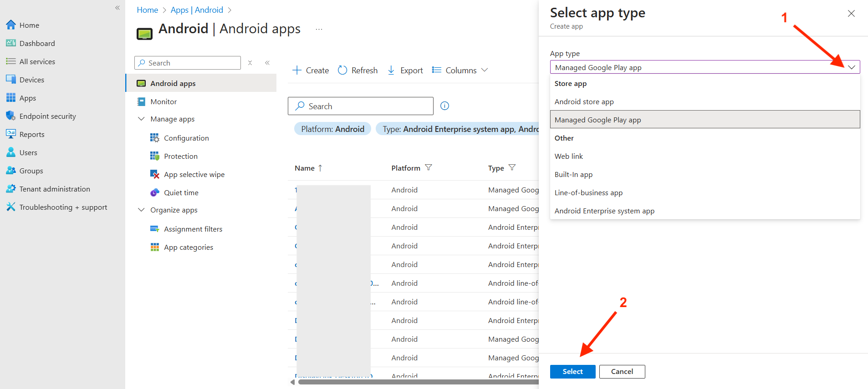Collapse the Organize apps section

pyautogui.click(x=141, y=210)
